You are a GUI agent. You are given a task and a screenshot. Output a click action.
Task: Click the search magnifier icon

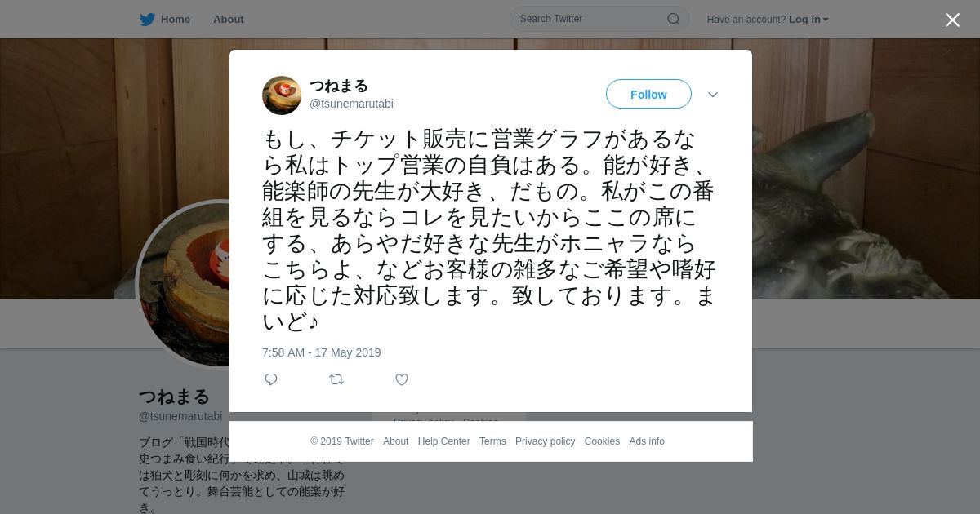pos(673,19)
